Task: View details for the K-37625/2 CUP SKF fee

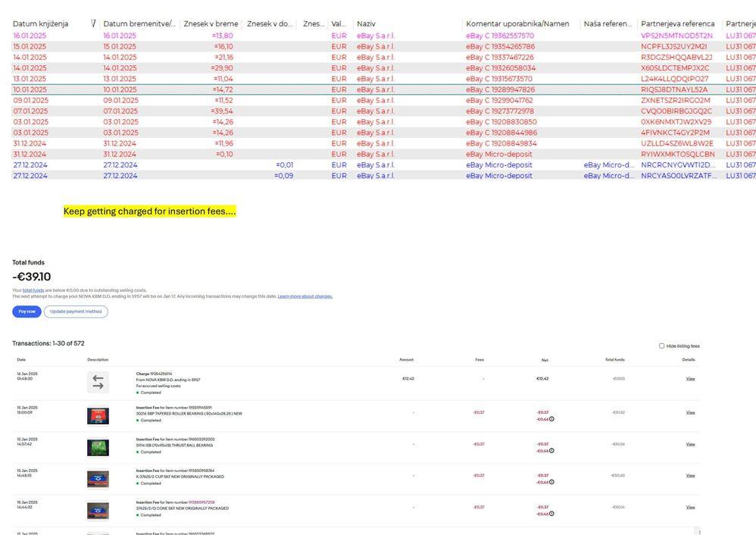Action: coord(690,476)
